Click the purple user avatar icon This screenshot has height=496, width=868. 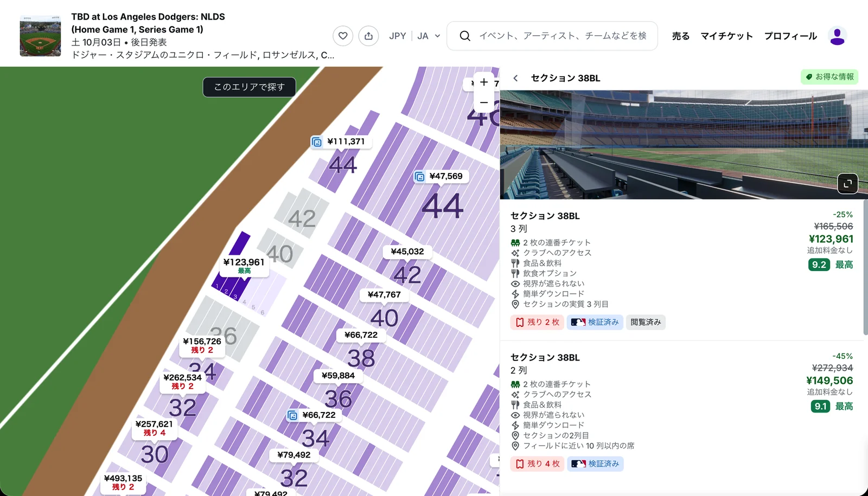pos(838,36)
